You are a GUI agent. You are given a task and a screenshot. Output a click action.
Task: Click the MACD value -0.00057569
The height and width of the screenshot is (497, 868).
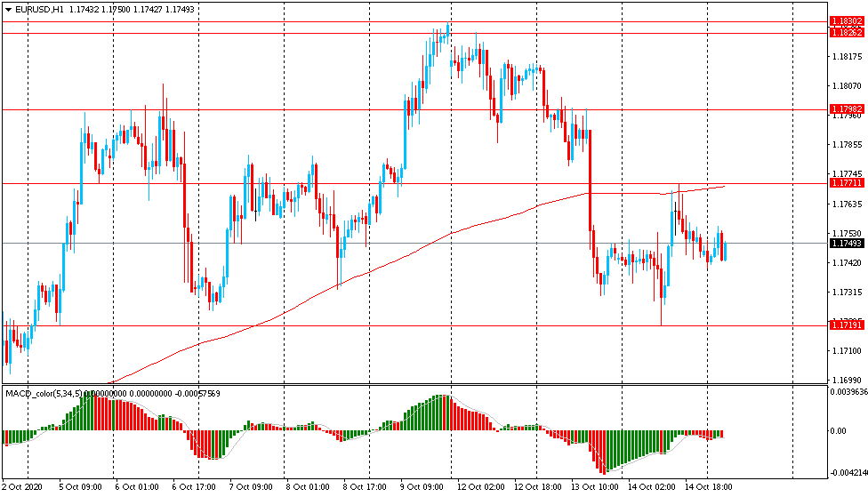[x=197, y=394]
